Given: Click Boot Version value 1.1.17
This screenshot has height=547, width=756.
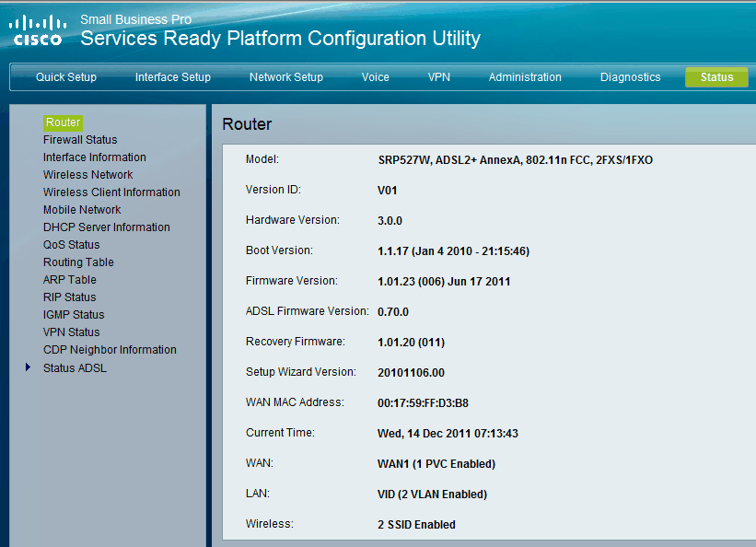Looking at the screenshot, I should (x=453, y=251).
